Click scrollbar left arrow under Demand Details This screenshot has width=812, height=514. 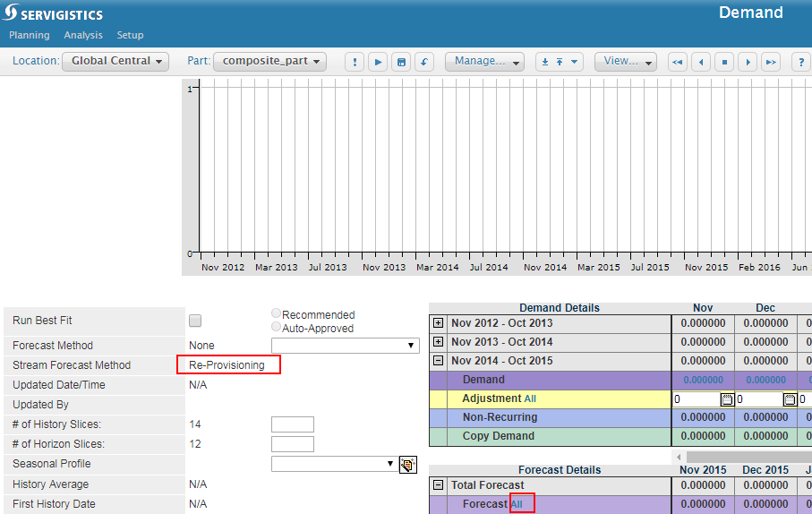coord(679,457)
